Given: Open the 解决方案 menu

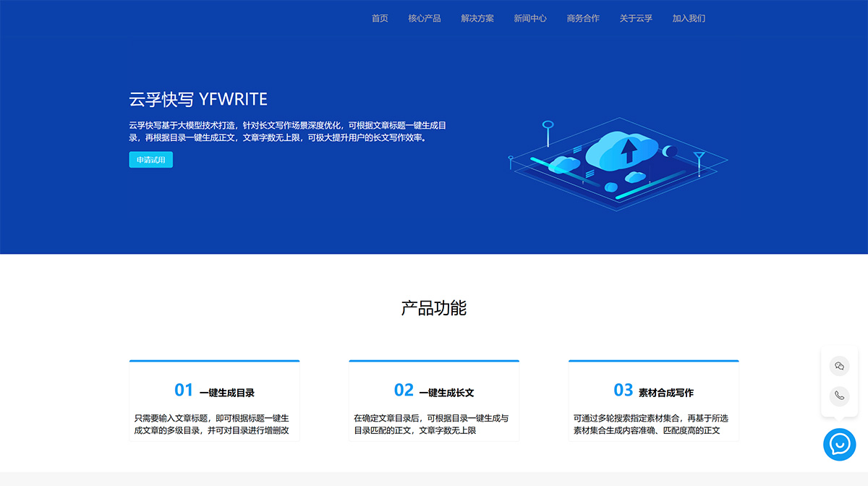Looking at the screenshot, I should (477, 18).
